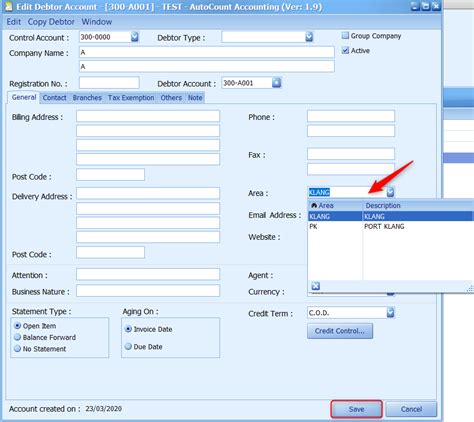Open the Credit Term dropdown arrow
The width and height of the screenshot is (474, 422).
[x=390, y=312]
